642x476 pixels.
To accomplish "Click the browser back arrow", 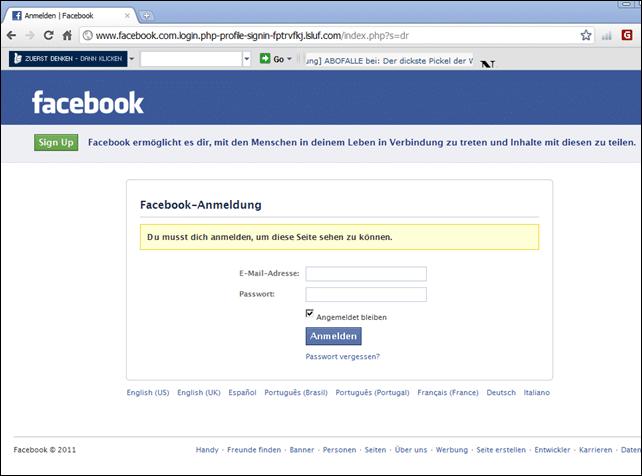I will 11,36.
